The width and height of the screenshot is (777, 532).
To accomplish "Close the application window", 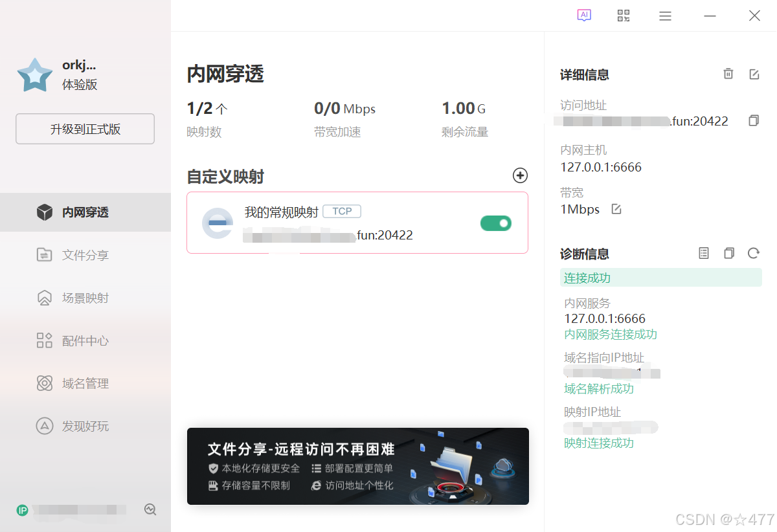I will [x=754, y=16].
